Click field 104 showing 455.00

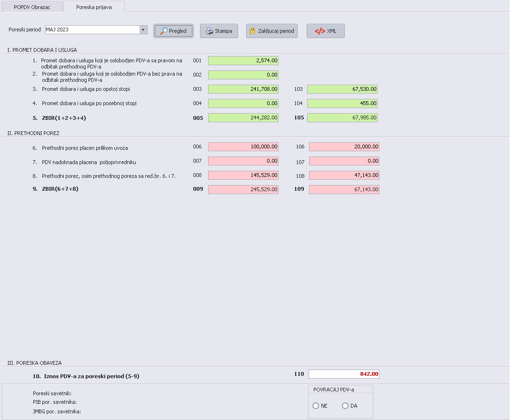[342, 103]
